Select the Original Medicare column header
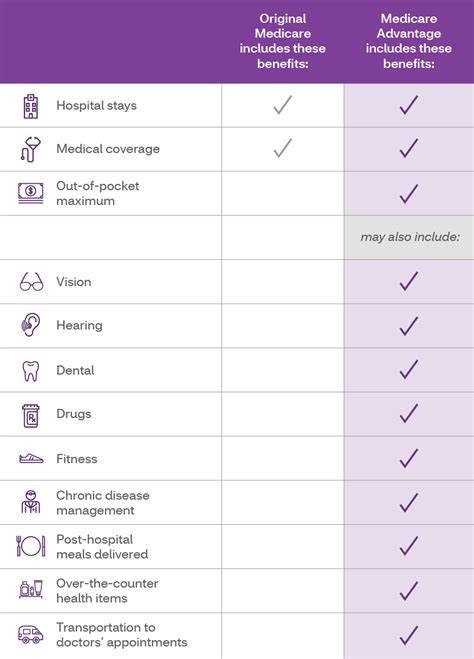This screenshot has width=474, height=659. click(x=282, y=41)
